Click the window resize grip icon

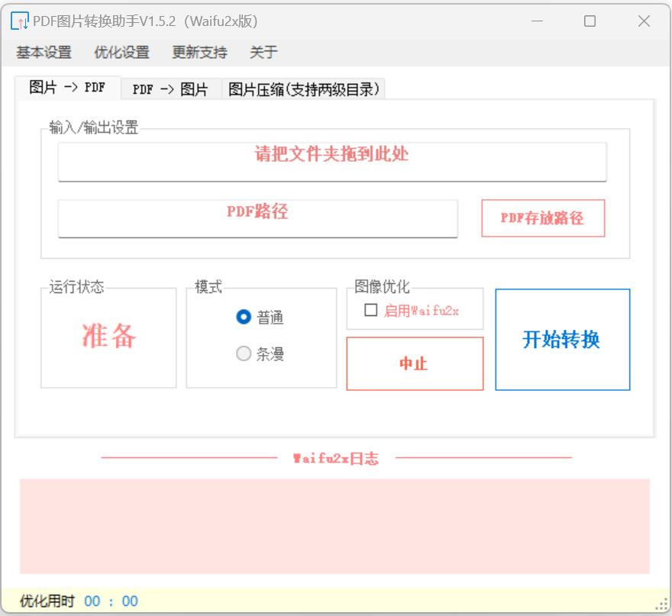point(662,604)
